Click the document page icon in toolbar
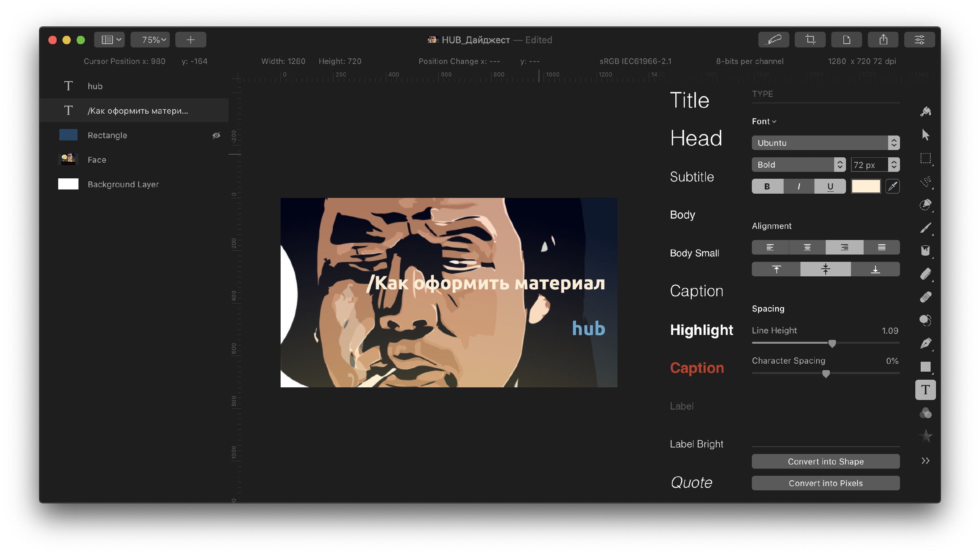980x555 pixels. pyautogui.click(x=846, y=39)
